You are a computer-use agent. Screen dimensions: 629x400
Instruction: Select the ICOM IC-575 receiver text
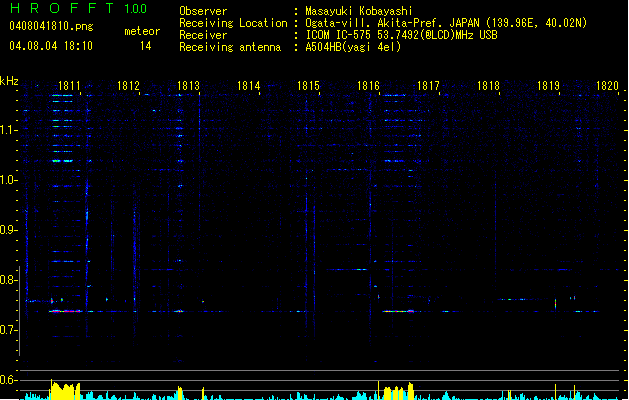401,35
